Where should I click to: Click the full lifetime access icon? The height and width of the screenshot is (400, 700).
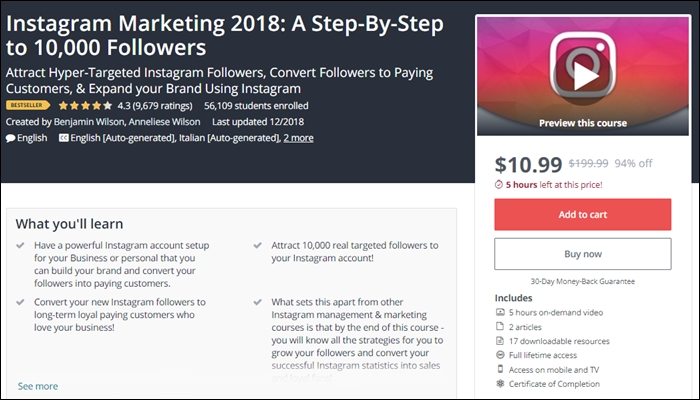coord(500,354)
